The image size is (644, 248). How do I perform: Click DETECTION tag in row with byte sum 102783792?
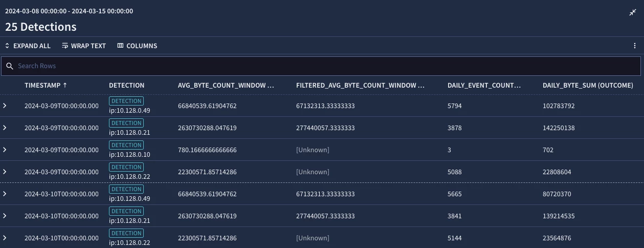[x=126, y=101]
